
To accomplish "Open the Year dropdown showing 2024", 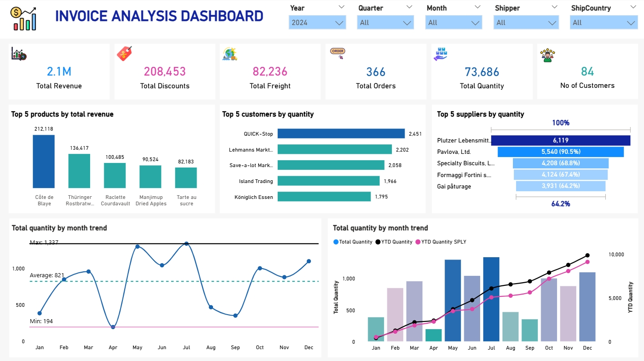I will coord(317,23).
